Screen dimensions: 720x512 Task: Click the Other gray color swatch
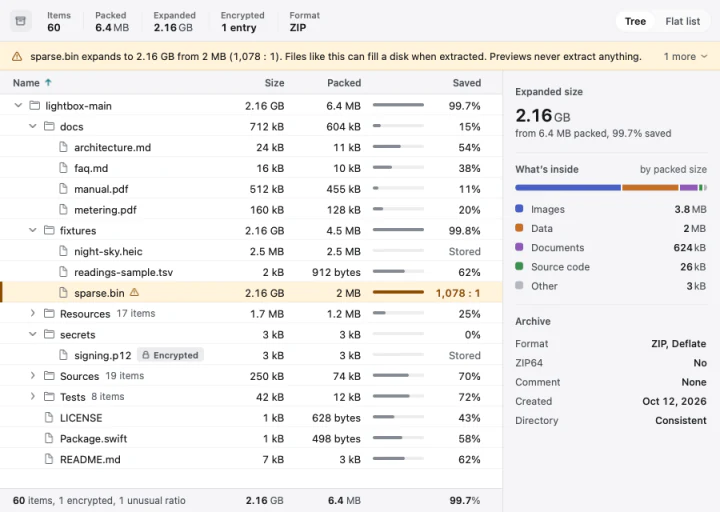pos(519,286)
